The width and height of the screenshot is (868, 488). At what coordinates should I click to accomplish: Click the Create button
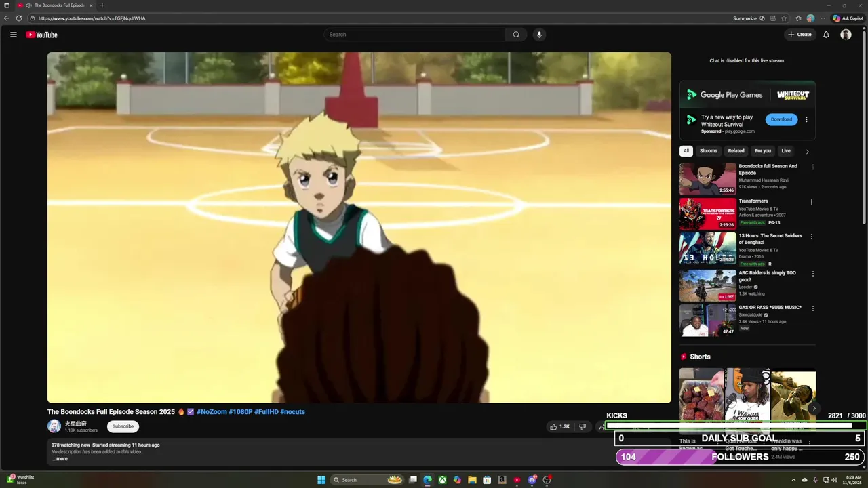point(800,35)
